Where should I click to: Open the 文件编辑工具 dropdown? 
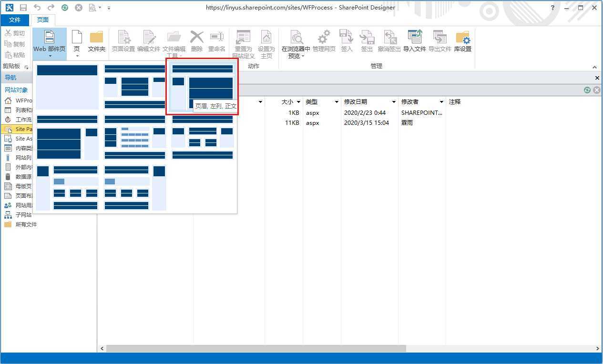[x=174, y=43]
